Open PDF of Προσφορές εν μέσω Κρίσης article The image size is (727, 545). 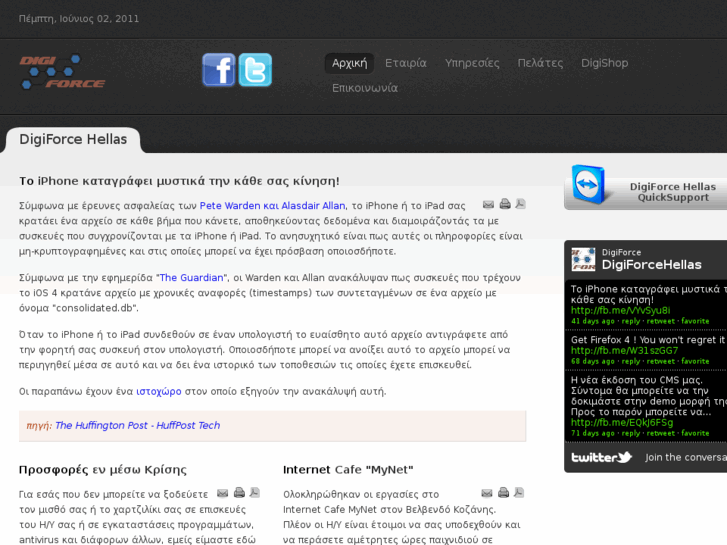pos(255,492)
